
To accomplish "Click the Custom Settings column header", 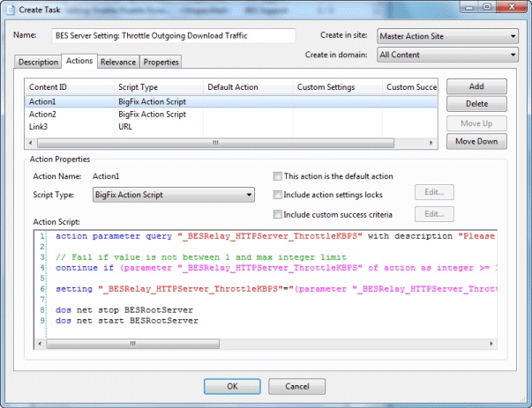I will (338, 87).
